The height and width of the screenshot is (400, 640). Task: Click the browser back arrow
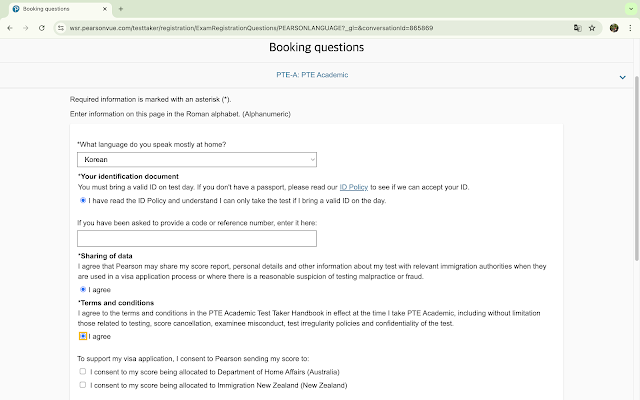(x=10, y=28)
